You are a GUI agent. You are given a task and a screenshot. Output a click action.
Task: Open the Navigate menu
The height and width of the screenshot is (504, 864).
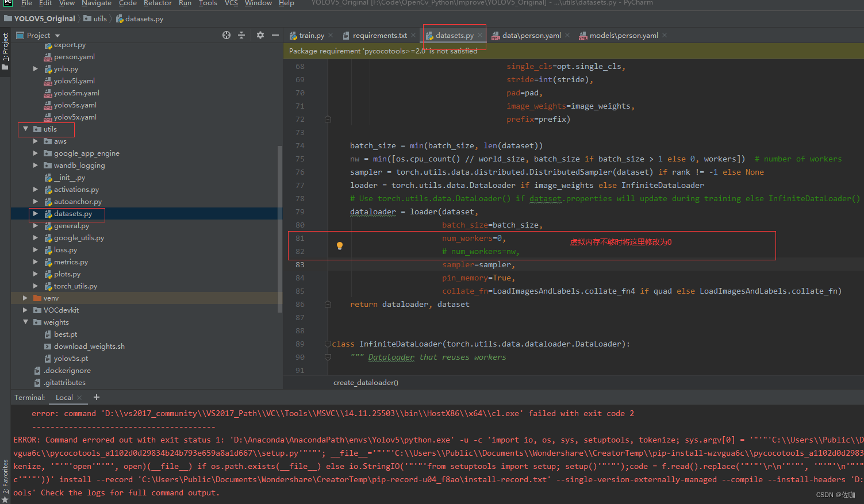point(97,3)
